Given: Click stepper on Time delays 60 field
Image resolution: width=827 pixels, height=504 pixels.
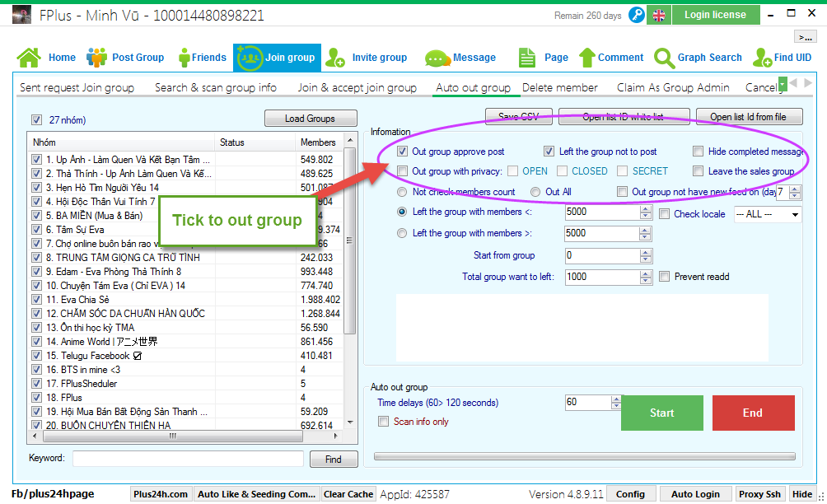Looking at the screenshot, I should (x=616, y=402).
